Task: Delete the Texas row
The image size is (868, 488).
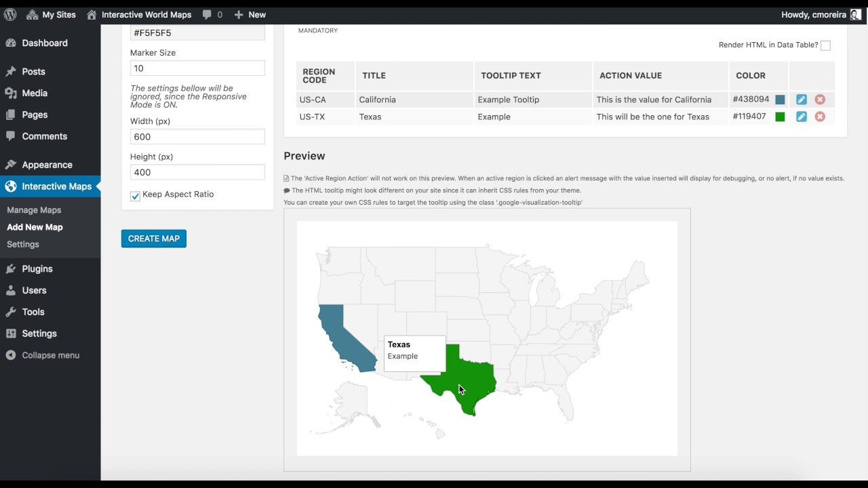Action: [x=820, y=117]
